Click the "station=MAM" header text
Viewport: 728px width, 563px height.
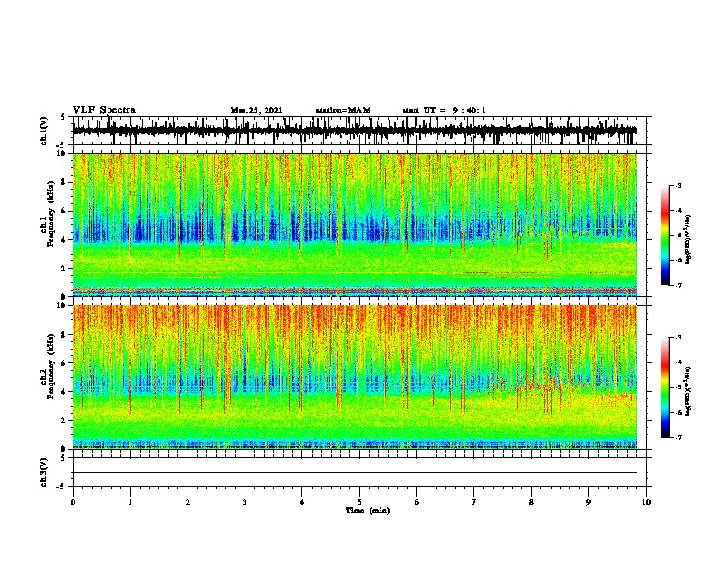pyautogui.click(x=343, y=110)
